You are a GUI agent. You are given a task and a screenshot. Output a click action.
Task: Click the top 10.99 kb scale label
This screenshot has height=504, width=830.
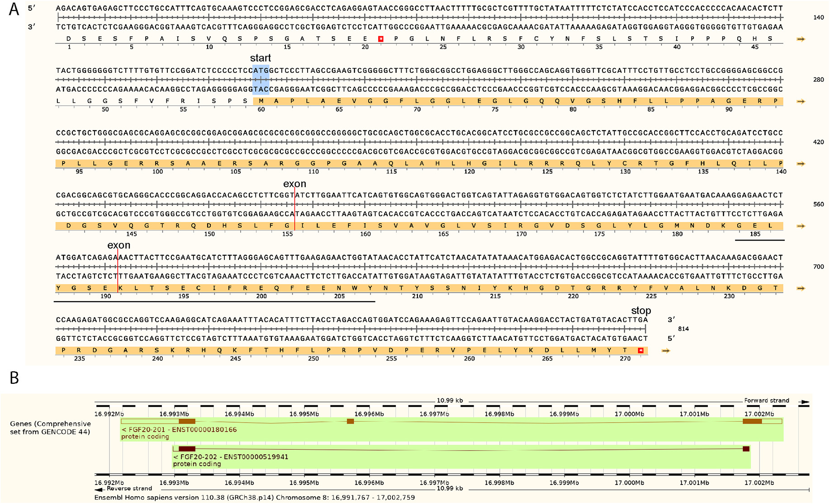point(449,400)
